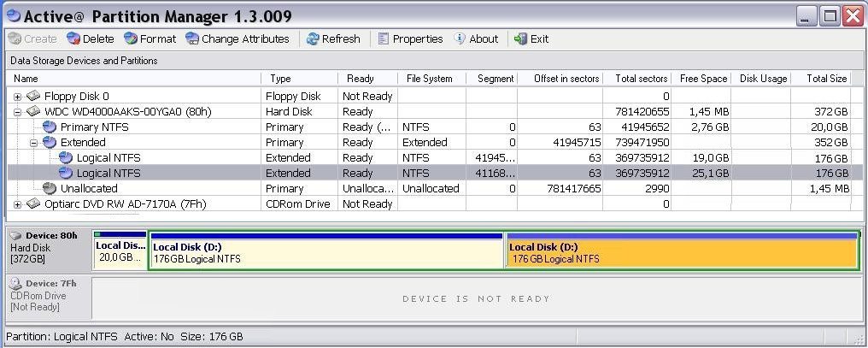Click the 'Floppy Disk 0' row name
868x348 pixels.
pyautogui.click(x=76, y=97)
